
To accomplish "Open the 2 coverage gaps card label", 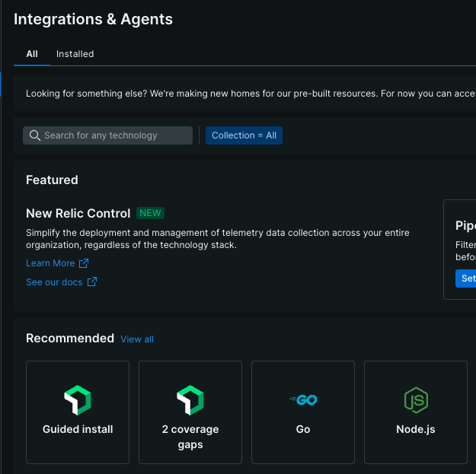I will click(190, 437).
